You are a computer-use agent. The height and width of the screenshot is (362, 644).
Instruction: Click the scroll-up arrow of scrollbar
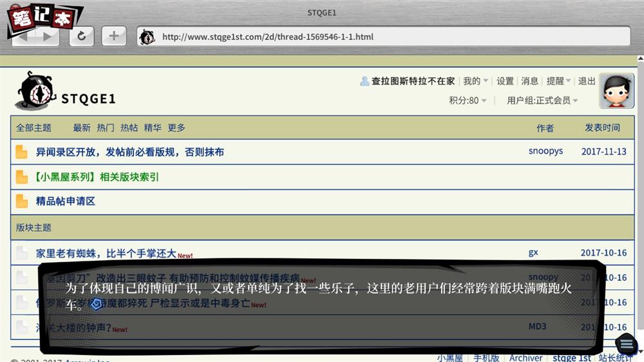640,59
